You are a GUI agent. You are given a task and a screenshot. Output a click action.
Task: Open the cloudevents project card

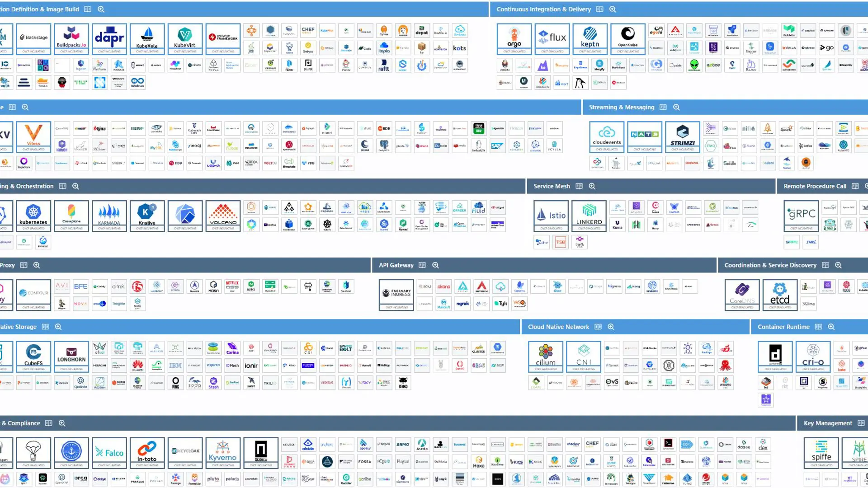(x=607, y=137)
